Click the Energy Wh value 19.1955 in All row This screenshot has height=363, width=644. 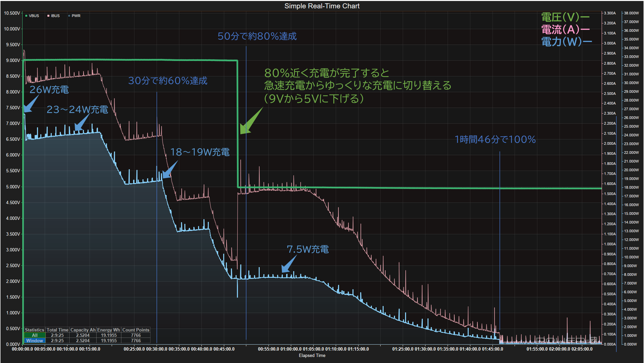[109, 335]
